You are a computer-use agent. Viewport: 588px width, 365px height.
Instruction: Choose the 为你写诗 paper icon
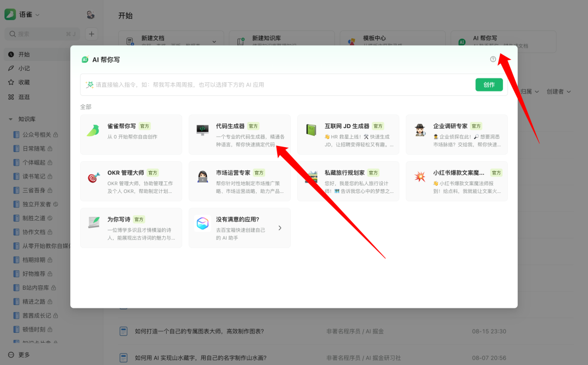pos(94,223)
